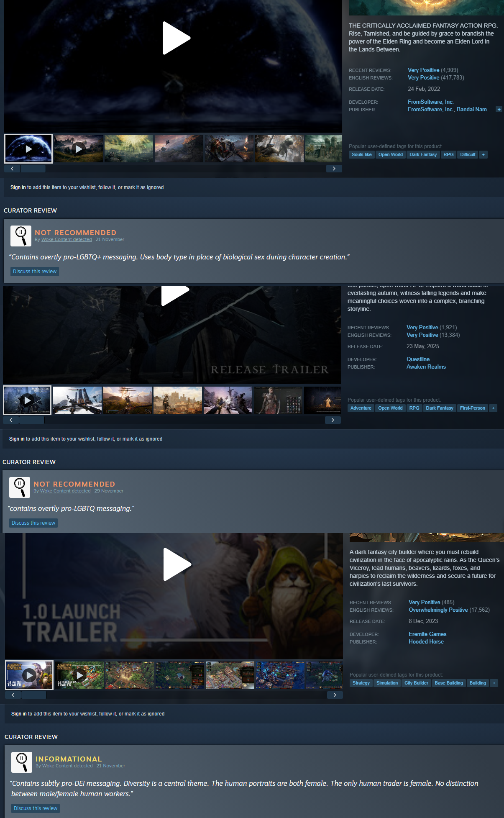Image resolution: width=504 pixels, height=818 pixels.
Task: Click the Difficult tag
Action: 468,154
